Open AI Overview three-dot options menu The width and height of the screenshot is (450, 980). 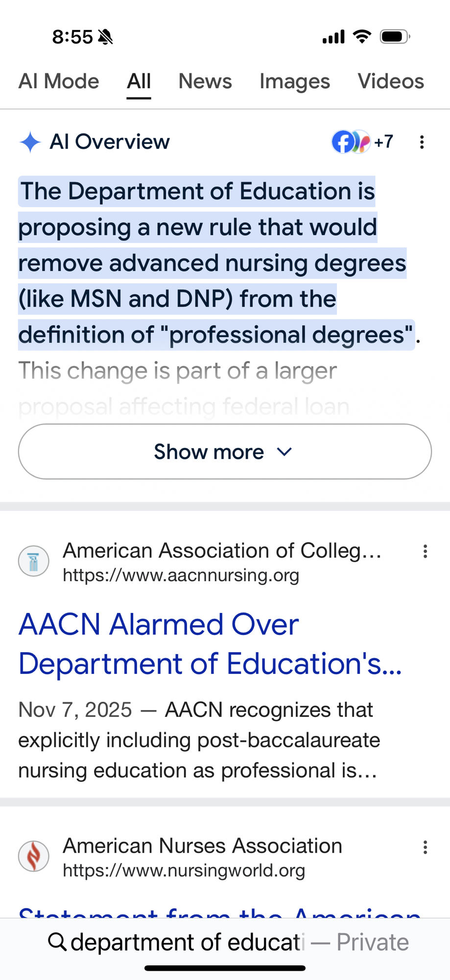click(x=422, y=143)
